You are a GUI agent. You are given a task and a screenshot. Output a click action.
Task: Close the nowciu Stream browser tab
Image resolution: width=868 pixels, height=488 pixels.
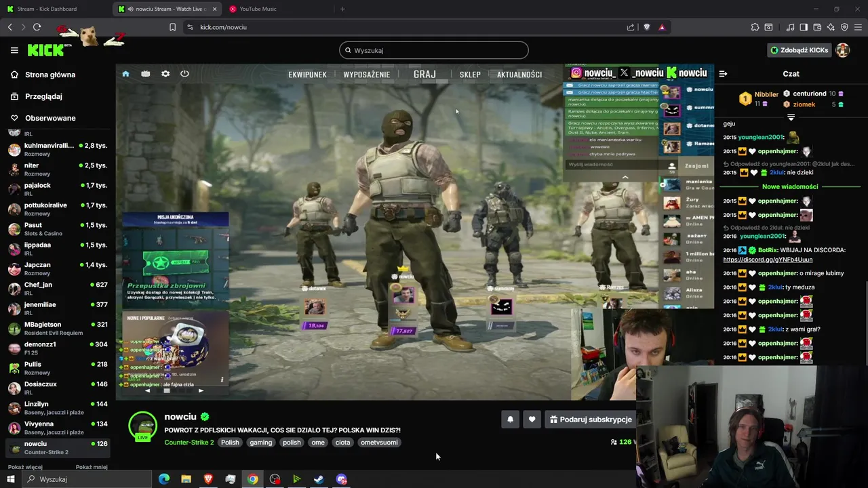coord(215,9)
